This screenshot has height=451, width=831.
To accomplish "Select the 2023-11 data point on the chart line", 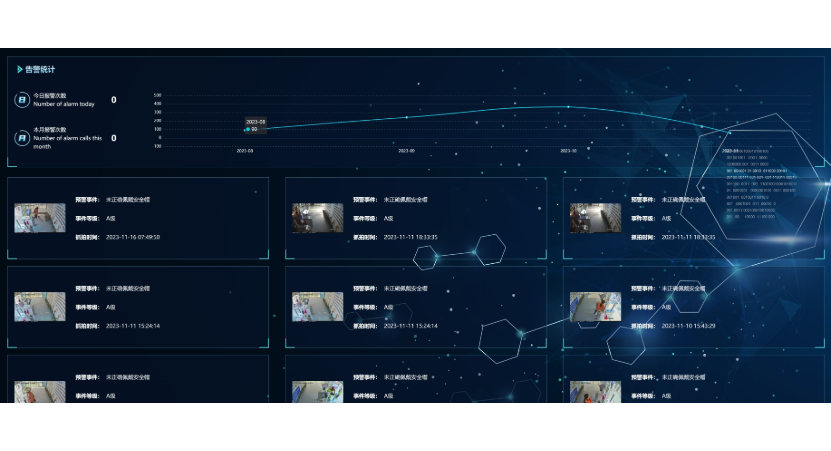I will coord(730,133).
